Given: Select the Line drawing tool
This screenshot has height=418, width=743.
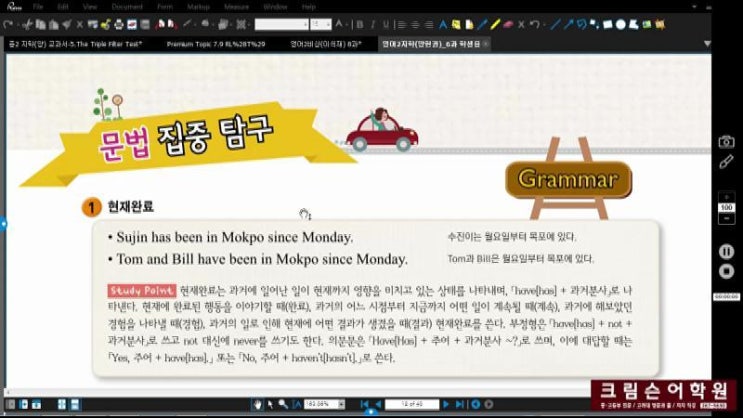Looking at the screenshot, I should 555,24.
